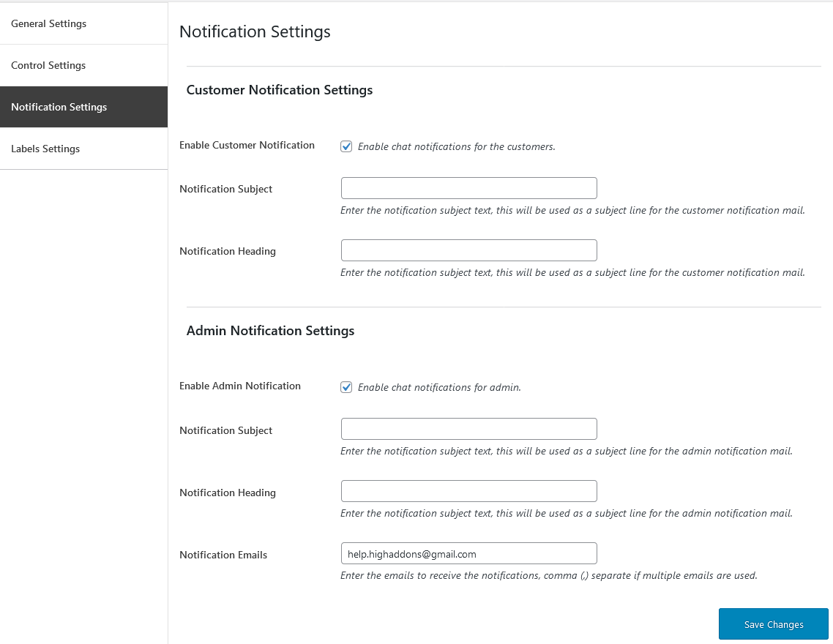This screenshot has height=644, width=833.
Task: Toggle Enable Admin Notification checkbox
Action: (346, 387)
